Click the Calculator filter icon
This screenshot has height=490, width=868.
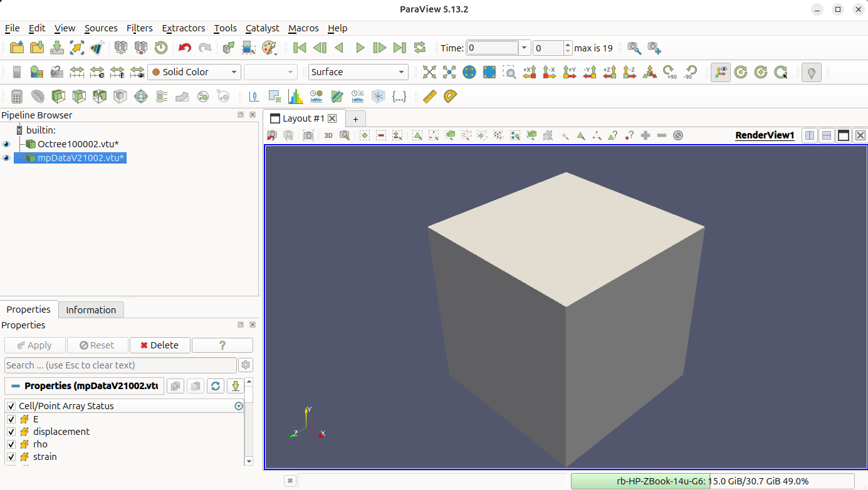click(x=17, y=96)
